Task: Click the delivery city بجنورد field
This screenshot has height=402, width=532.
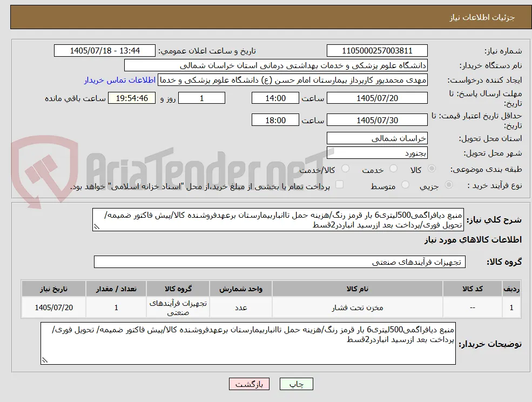Action: pos(377,153)
